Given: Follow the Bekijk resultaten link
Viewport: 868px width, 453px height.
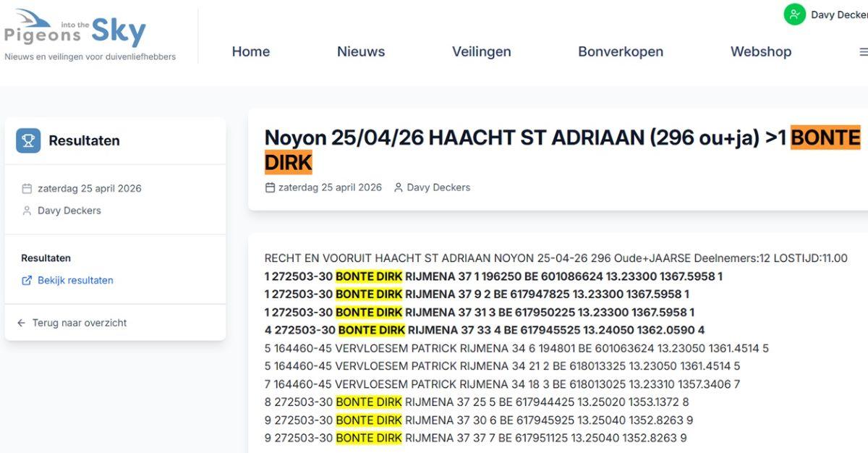Looking at the screenshot, I should [75, 281].
